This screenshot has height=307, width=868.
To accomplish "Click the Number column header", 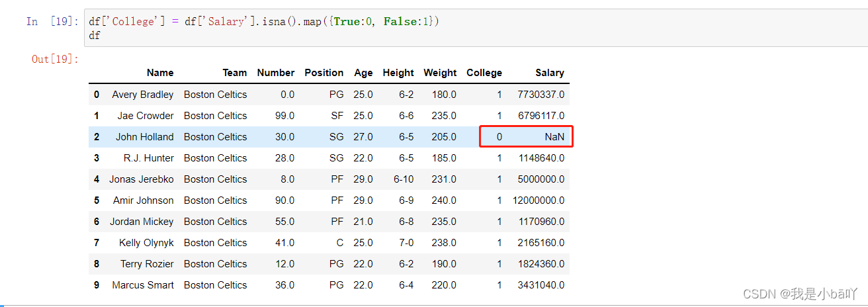I will pyautogui.click(x=275, y=73).
